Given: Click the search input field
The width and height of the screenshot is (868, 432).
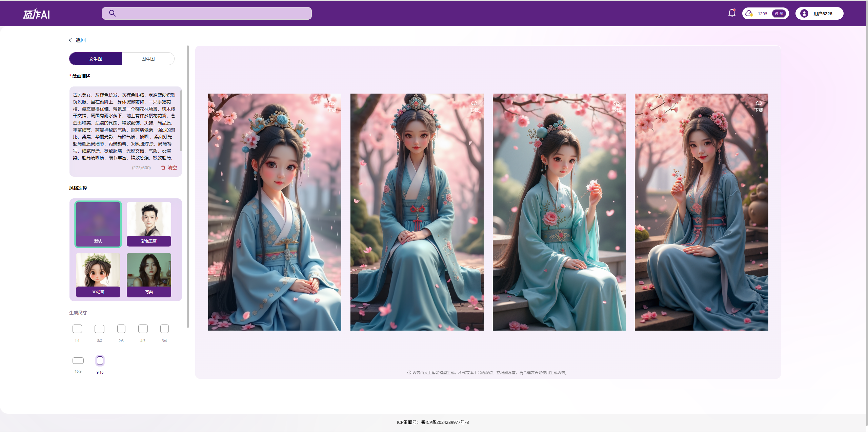Looking at the screenshot, I should click(206, 13).
